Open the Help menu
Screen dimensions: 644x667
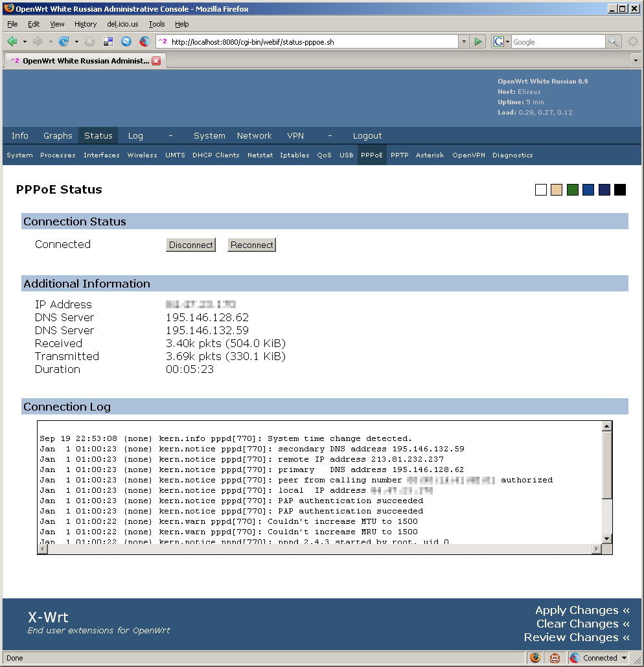(182, 24)
